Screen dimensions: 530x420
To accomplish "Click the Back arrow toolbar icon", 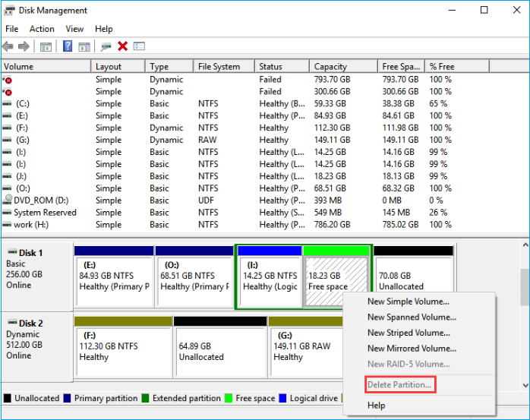I will (x=8, y=46).
